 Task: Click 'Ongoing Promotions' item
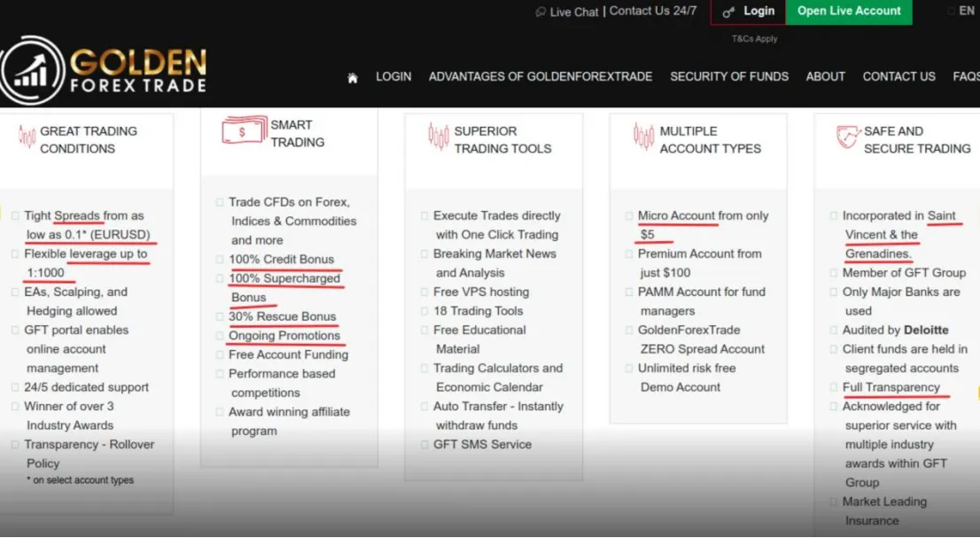(284, 336)
